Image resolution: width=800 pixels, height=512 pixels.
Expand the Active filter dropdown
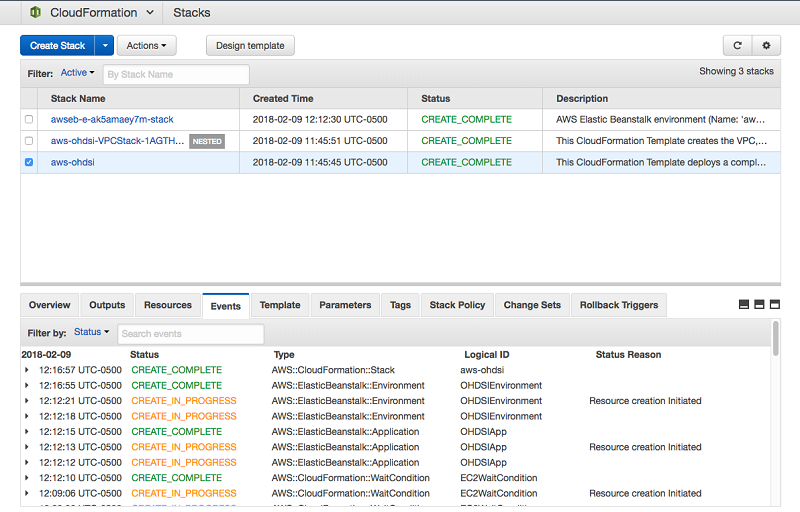coord(77,73)
